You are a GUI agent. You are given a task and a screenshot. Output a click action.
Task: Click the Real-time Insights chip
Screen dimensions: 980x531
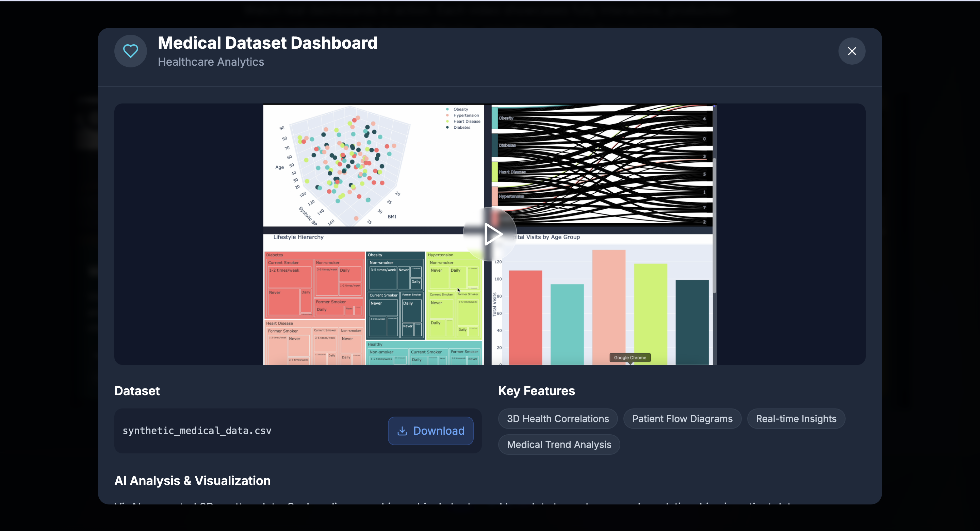(x=796, y=418)
